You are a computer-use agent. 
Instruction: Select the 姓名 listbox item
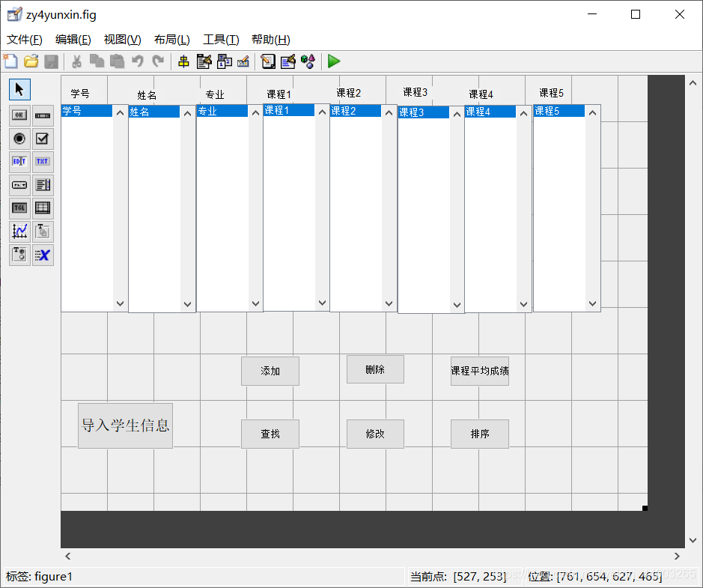pyautogui.click(x=153, y=112)
